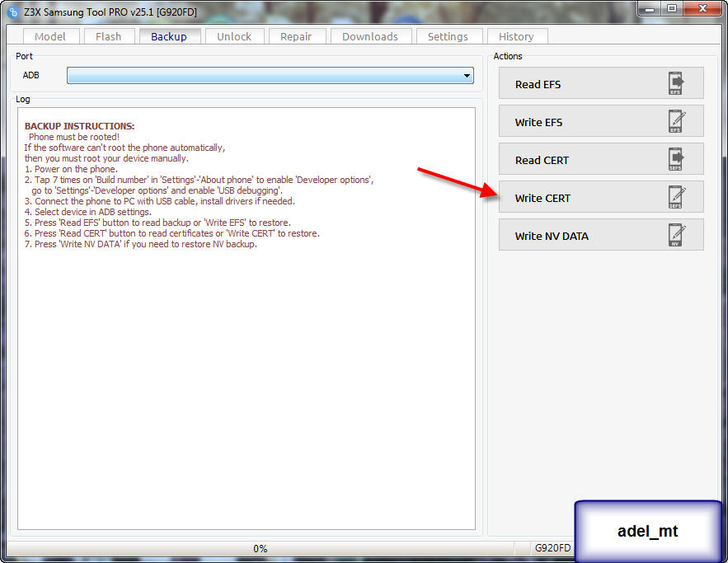Minimize the Z3X Samsung Tool window

click(x=650, y=9)
